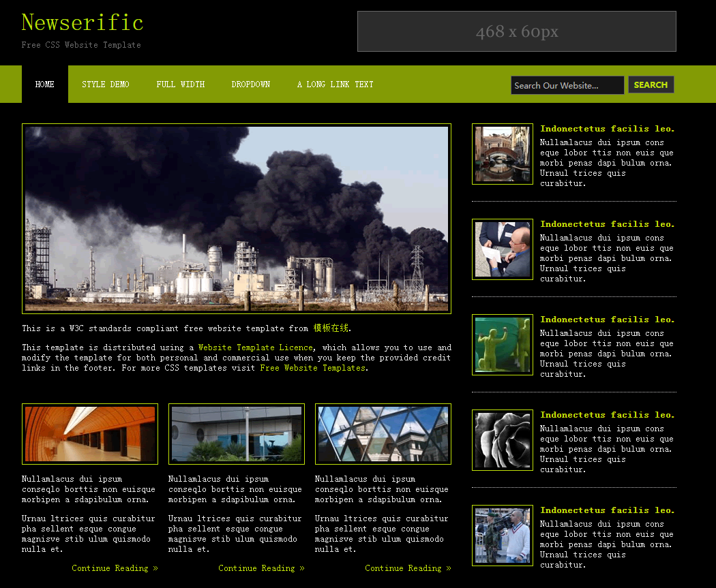
Task: Open the grey building with palms thumbnail
Action: [x=237, y=434]
